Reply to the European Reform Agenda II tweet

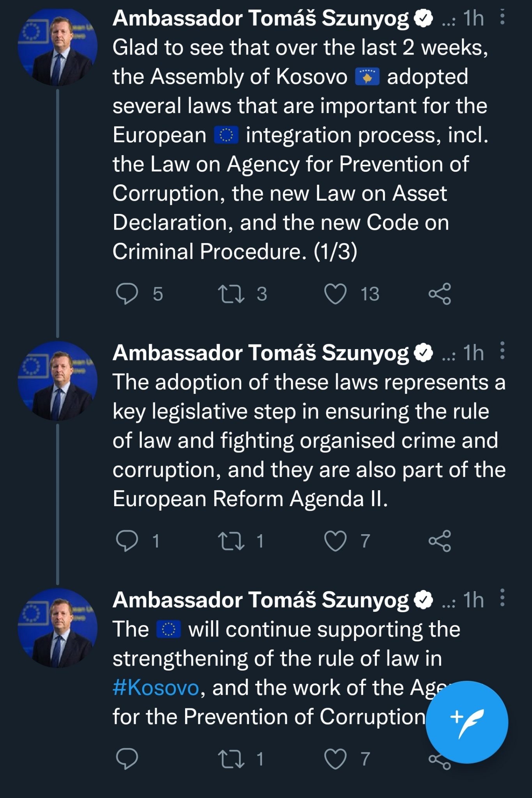[x=127, y=541]
